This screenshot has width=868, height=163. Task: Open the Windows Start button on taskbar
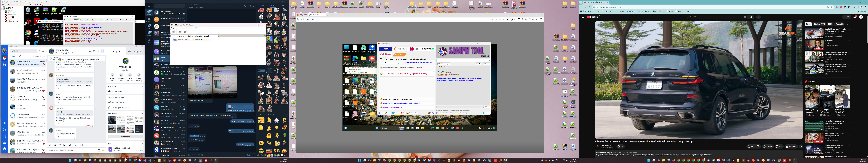click(70, 160)
